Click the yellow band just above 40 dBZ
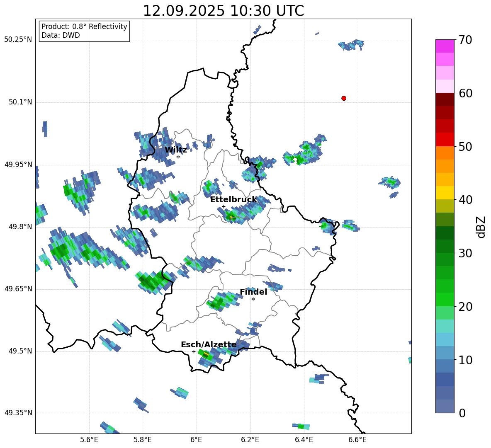The height and width of the screenshot is (448, 491). (x=445, y=193)
